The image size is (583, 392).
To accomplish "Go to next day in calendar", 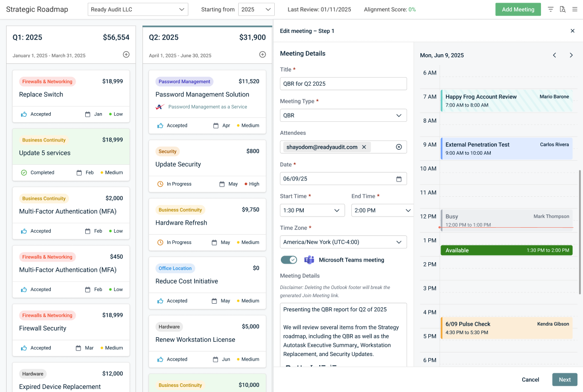I will (x=571, y=55).
